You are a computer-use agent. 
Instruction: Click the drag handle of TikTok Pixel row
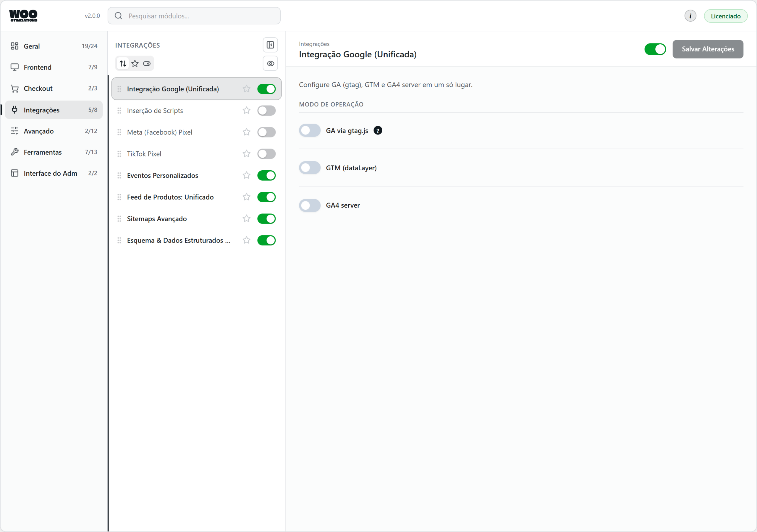pos(119,154)
